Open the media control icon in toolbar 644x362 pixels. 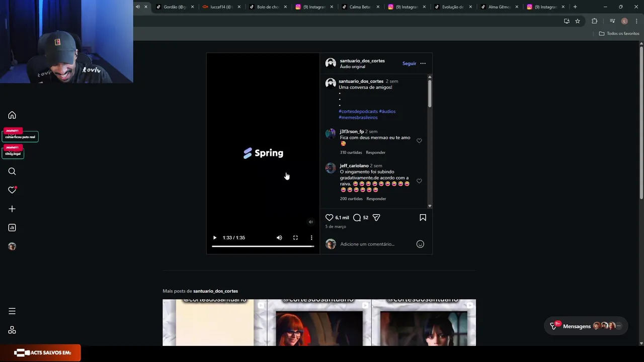[612, 21]
